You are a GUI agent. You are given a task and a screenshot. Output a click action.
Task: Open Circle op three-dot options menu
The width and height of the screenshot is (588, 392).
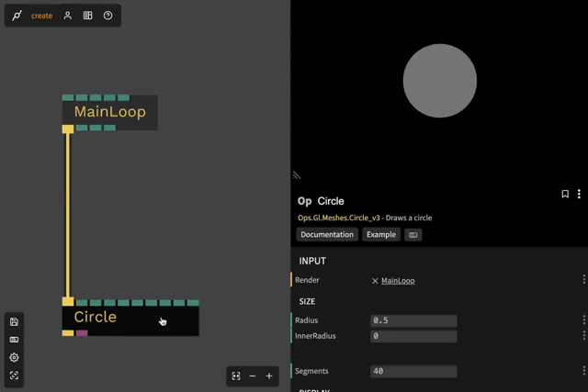tap(579, 194)
